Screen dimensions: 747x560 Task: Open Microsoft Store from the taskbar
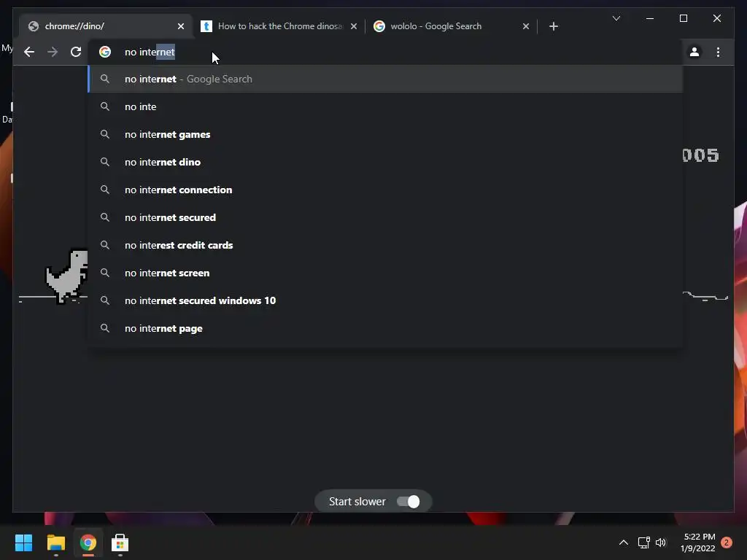(x=120, y=542)
